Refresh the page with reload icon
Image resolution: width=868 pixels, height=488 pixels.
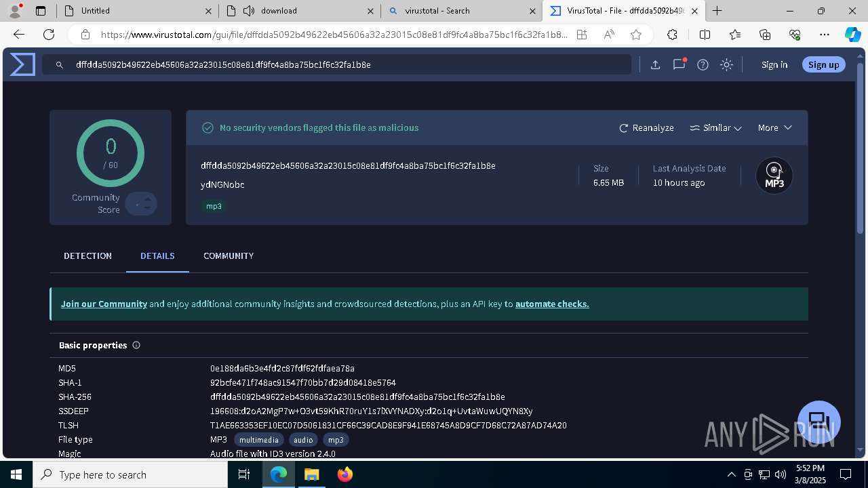tap(49, 35)
